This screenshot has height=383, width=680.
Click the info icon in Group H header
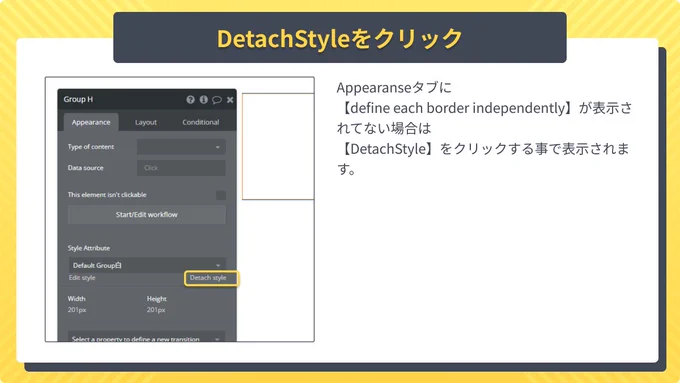click(x=203, y=100)
